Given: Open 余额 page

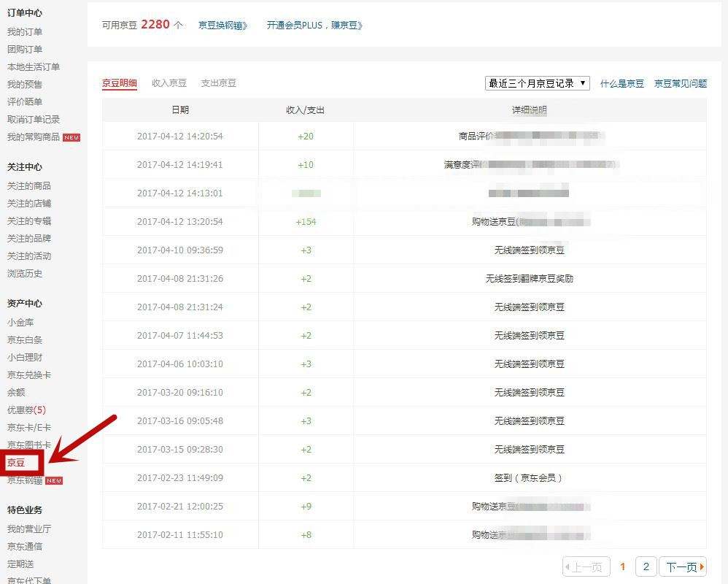Looking at the screenshot, I should 16,393.
